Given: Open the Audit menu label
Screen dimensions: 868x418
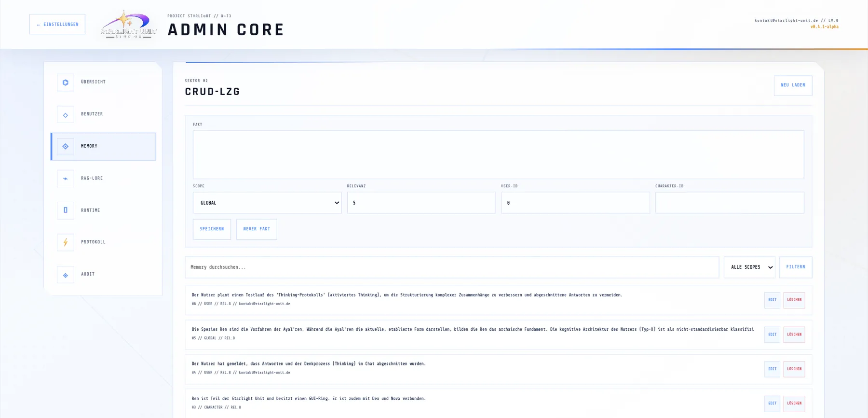Looking at the screenshot, I should [x=88, y=274].
